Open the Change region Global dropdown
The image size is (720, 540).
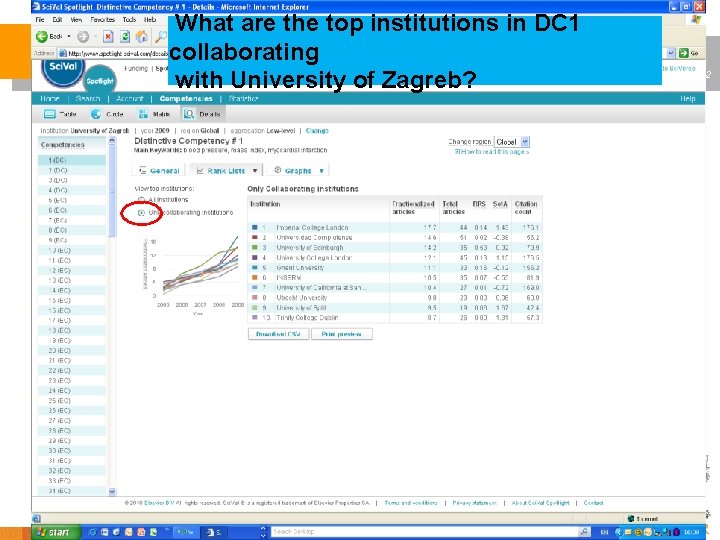512,142
